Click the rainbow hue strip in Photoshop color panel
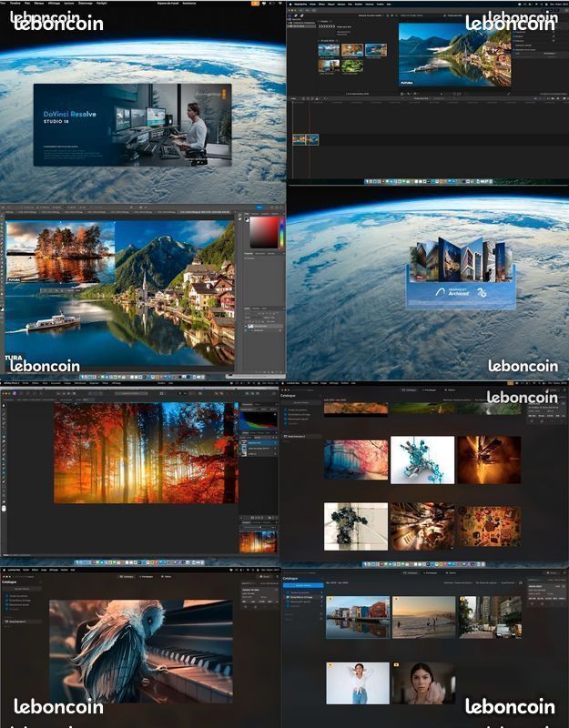This screenshot has height=728, width=569. pos(280,232)
